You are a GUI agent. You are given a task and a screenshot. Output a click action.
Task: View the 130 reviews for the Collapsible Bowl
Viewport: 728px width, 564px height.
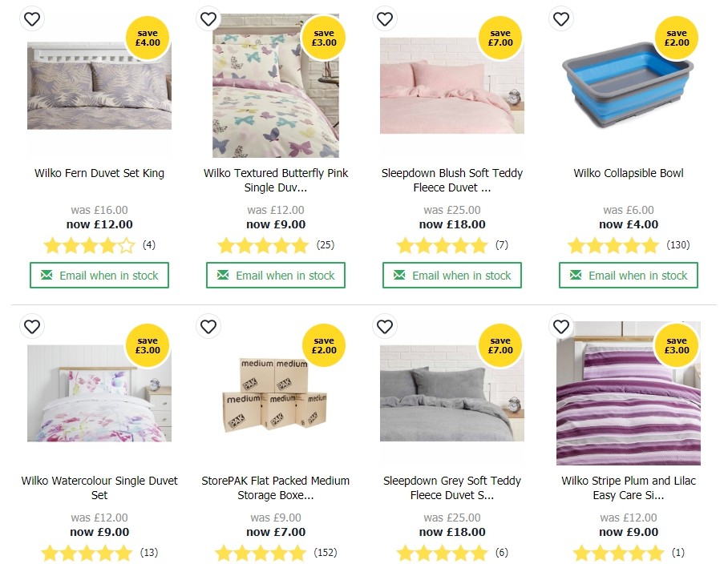[x=678, y=245]
